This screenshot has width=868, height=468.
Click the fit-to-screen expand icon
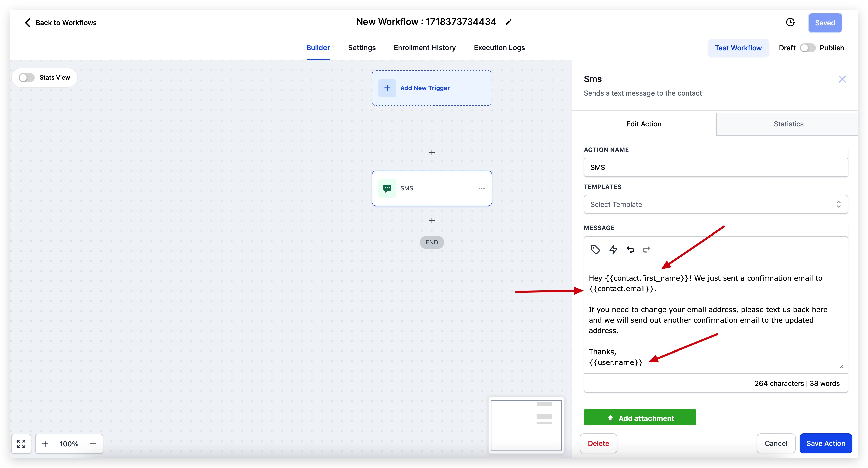coord(21,444)
